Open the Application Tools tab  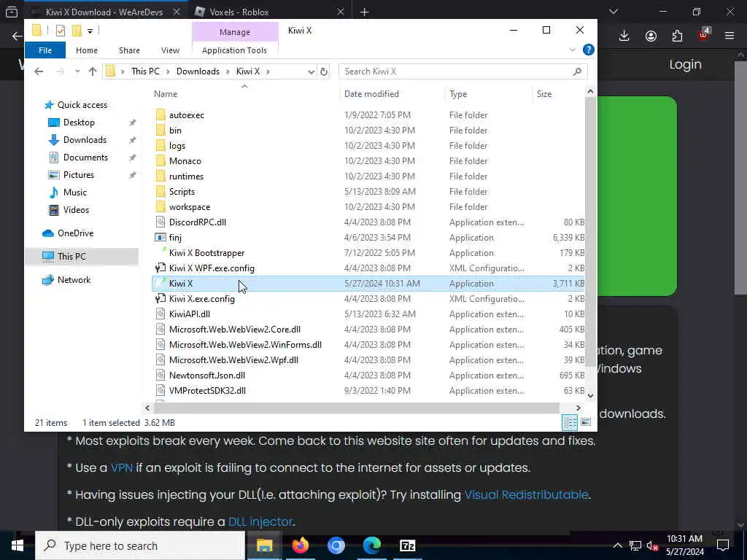coord(234,50)
